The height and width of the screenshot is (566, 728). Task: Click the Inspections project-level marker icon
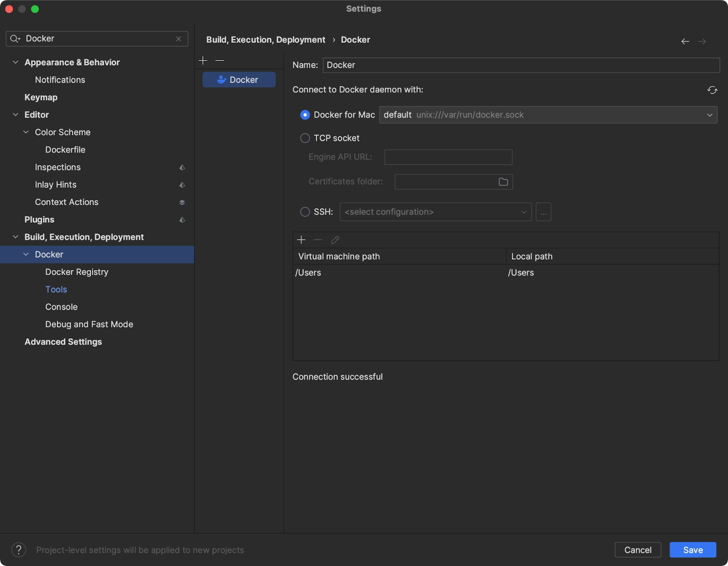pyautogui.click(x=182, y=167)
